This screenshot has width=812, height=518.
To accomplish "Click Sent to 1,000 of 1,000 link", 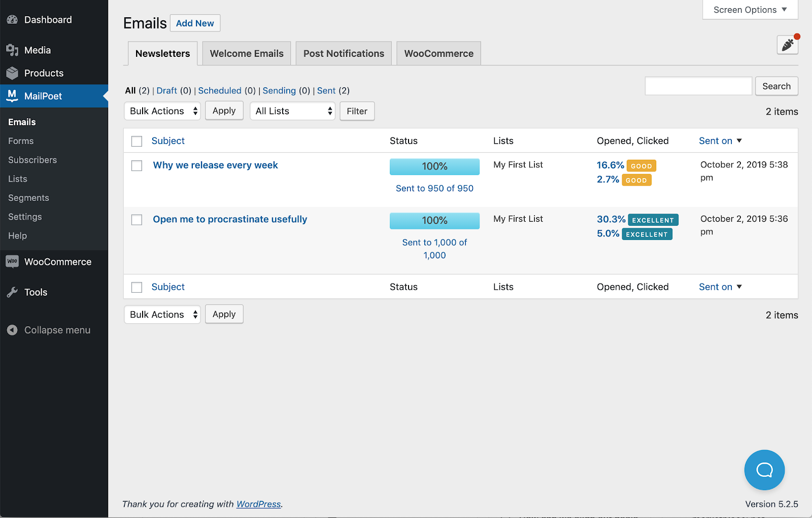I will pyautogui.click(x=434, y=249).
